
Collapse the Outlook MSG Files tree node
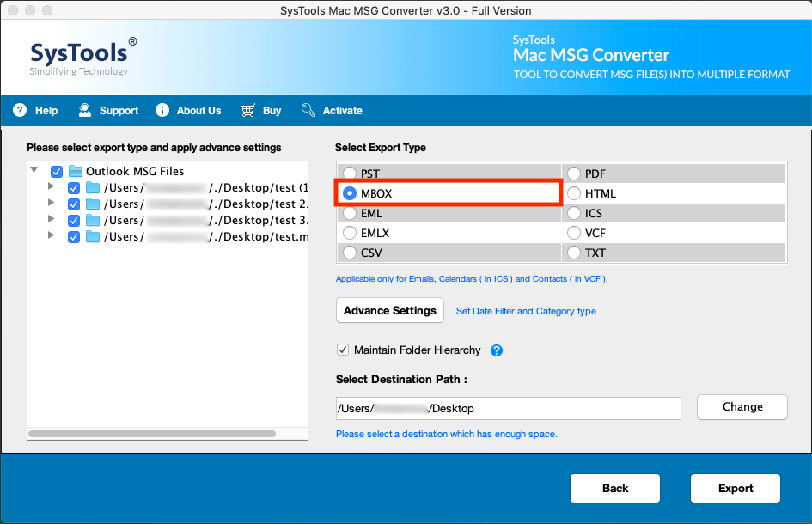point(34,169)
